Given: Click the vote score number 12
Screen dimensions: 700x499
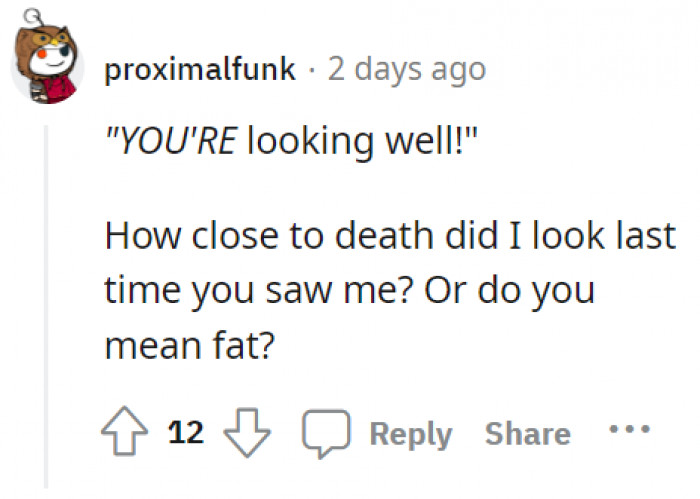Looking at the screenshot, I should tap(186, 434).
